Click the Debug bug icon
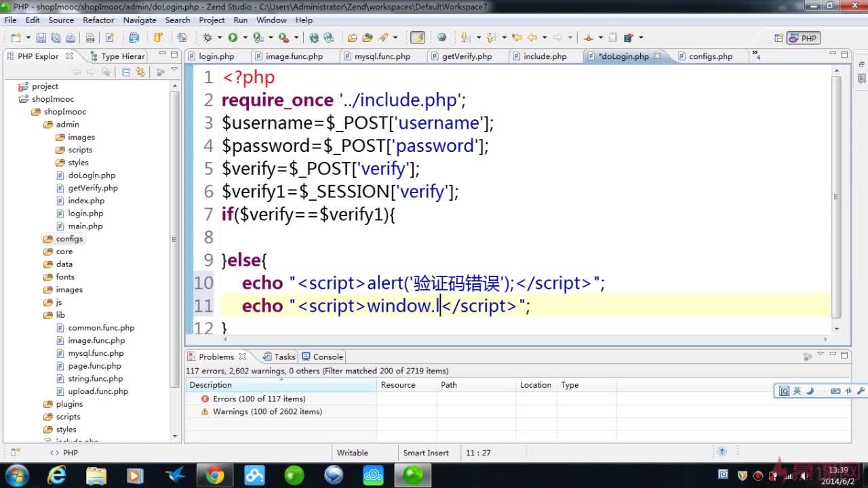Screen dimensions: 868x488 (208, 38)
